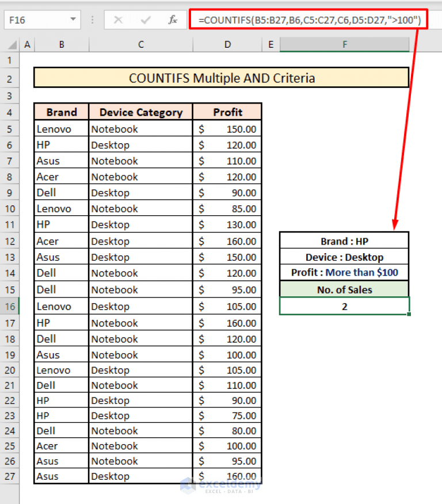Click the fill handle of cell F16

click(409, 314)
